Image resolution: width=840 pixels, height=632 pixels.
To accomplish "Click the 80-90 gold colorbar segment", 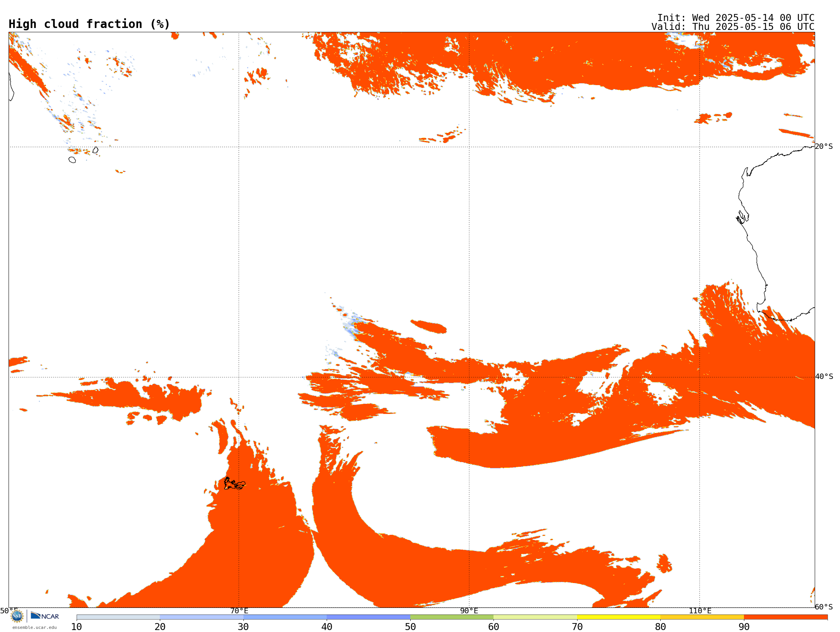I will (702, 617).
